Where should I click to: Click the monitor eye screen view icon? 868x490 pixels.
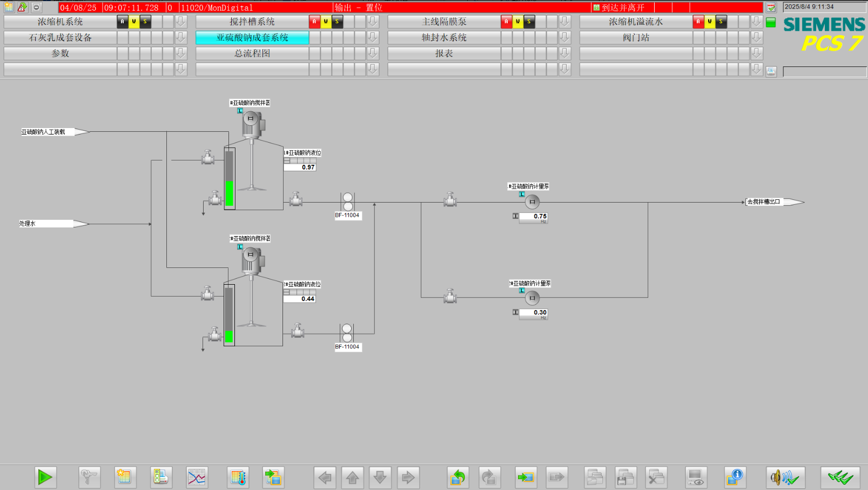[696, 477]
